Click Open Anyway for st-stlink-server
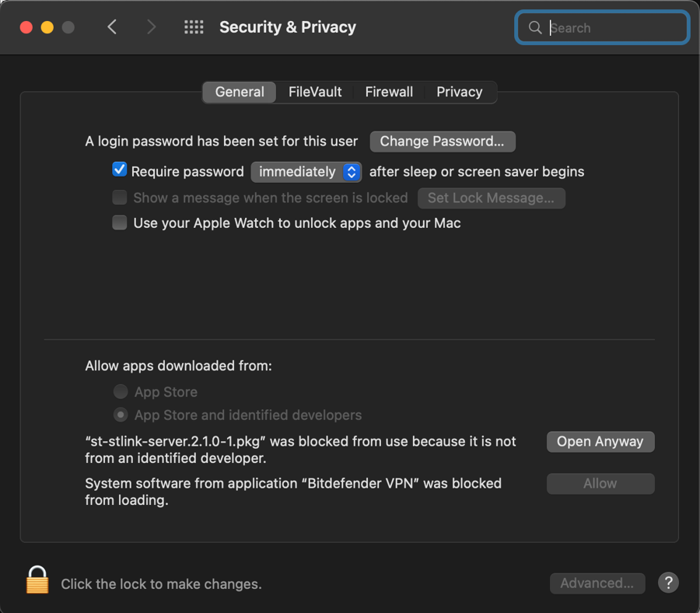The width and height of the screenshot is (700, 613). click(x=600, y=442)
